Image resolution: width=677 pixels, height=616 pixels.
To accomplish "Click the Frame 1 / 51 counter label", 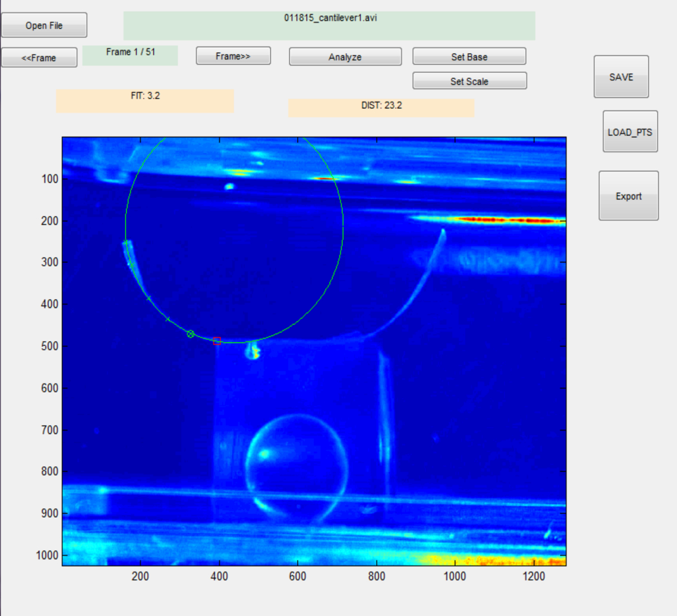I will [130, 55].
